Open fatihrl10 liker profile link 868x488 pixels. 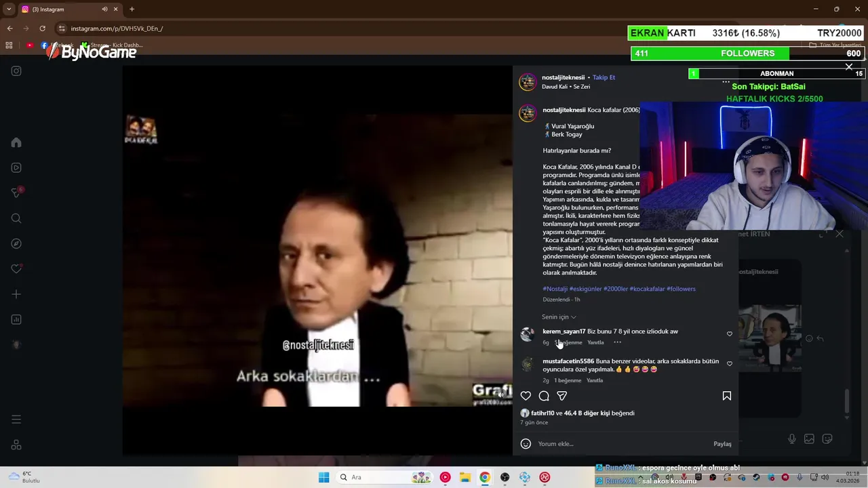click(x=542, y=413)
